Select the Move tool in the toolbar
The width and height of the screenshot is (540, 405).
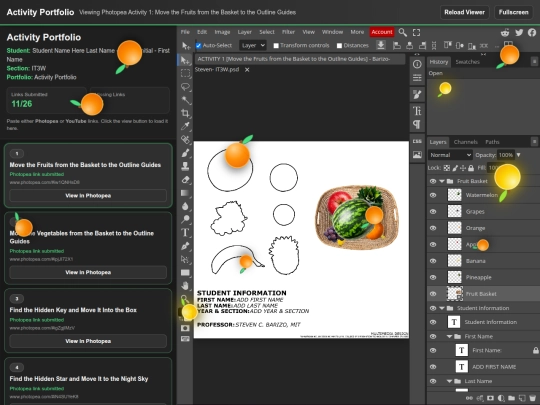click(185, 60)
